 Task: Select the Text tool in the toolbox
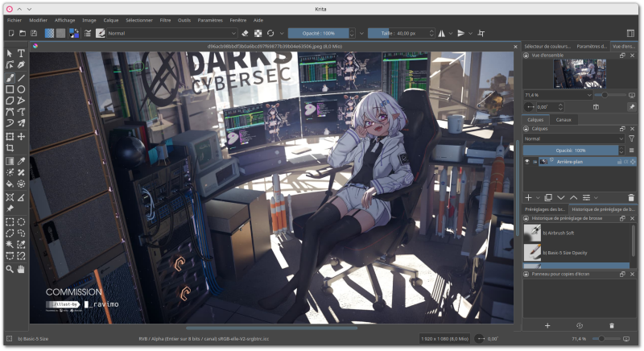click(x=21, y=53)
